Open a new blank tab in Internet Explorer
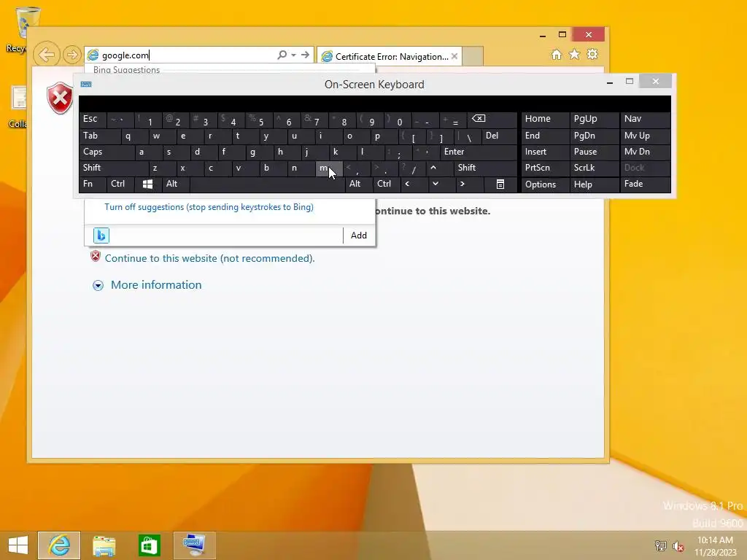747x560 pixels. 473,56
